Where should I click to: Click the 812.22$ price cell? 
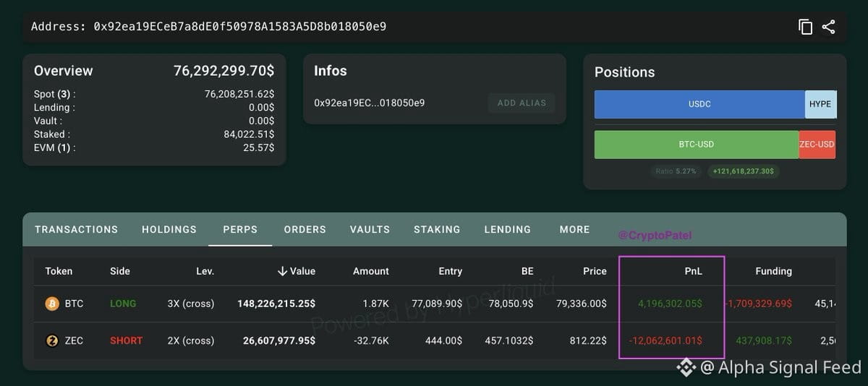(x=588, y=340)
